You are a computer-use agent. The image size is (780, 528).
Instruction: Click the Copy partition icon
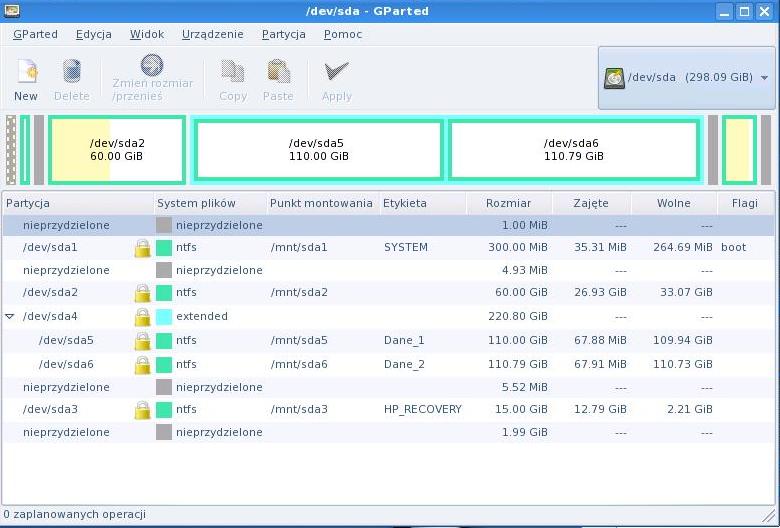point(232,71)
